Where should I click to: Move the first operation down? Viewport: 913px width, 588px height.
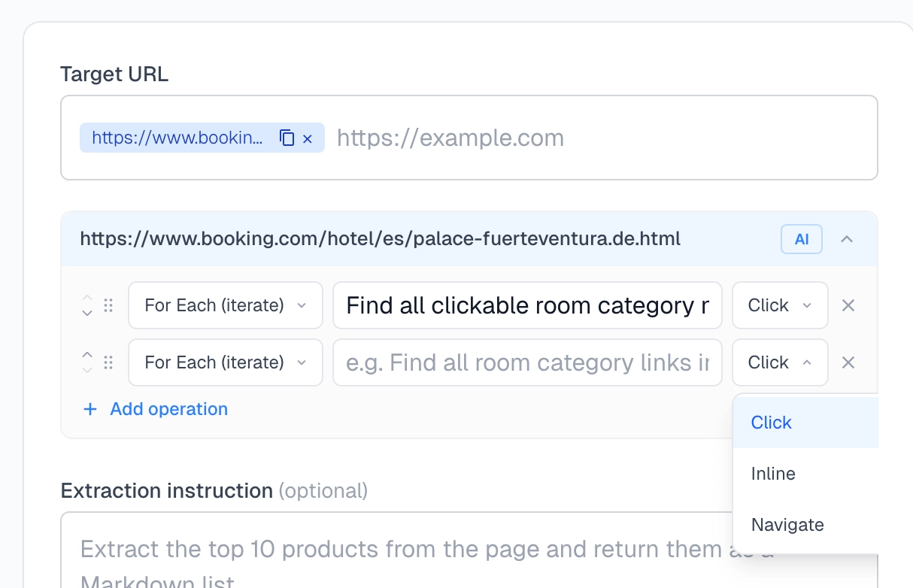[x=87, y=313]
